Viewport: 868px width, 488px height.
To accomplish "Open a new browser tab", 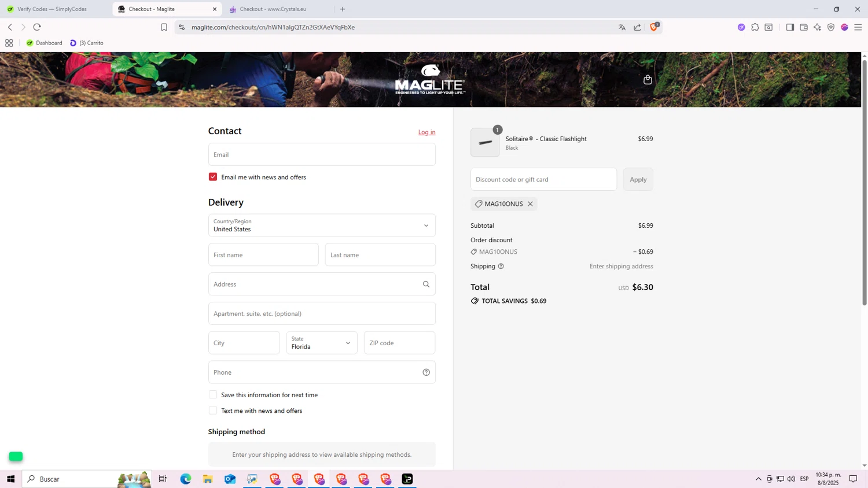I will pos(343,9).
